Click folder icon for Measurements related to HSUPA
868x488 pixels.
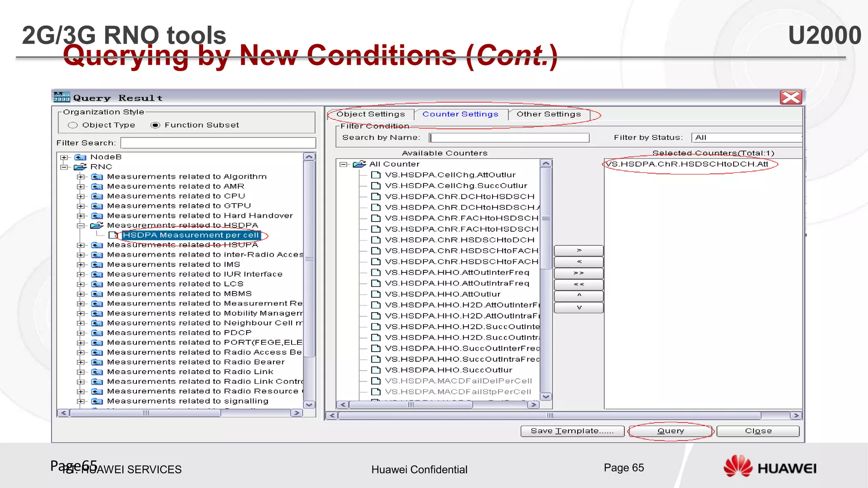(97, 245)
